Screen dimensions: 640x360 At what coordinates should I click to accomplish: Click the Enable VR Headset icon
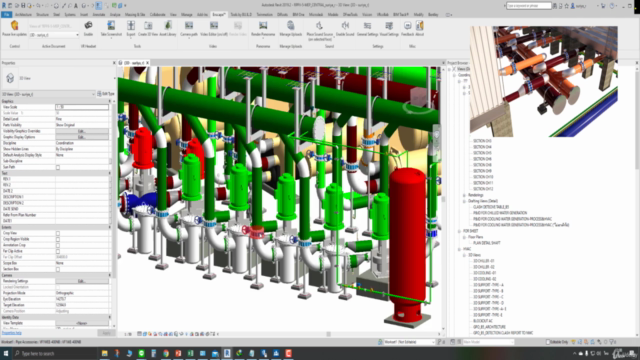point(88,26)
